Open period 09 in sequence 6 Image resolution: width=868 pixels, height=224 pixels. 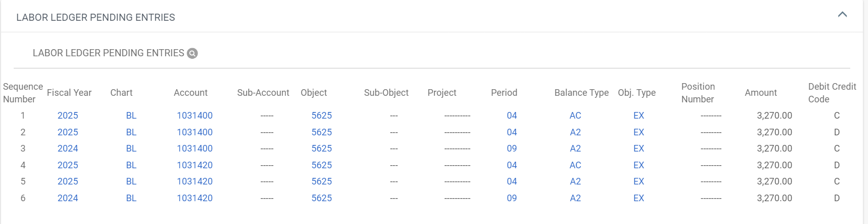pyautogui.click(x=512, y=198)
